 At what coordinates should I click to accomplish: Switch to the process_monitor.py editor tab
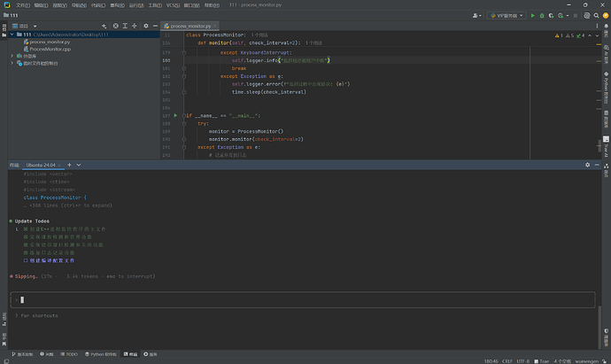(x=190, y=26)
